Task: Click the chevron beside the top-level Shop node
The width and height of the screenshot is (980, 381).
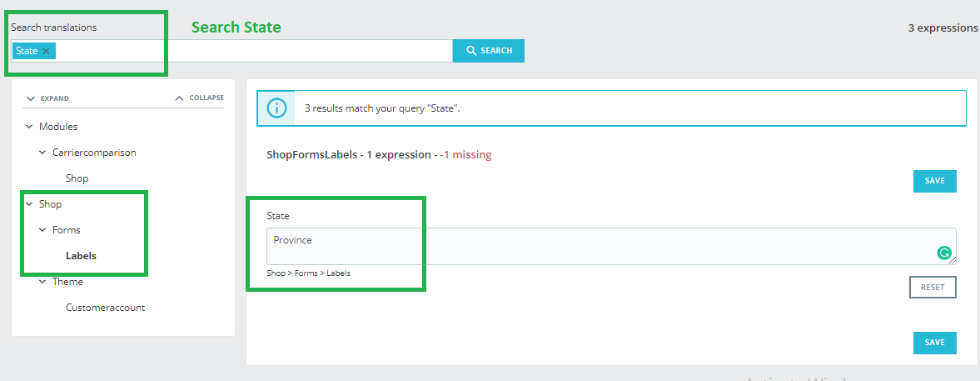Action: click(30, 204)
